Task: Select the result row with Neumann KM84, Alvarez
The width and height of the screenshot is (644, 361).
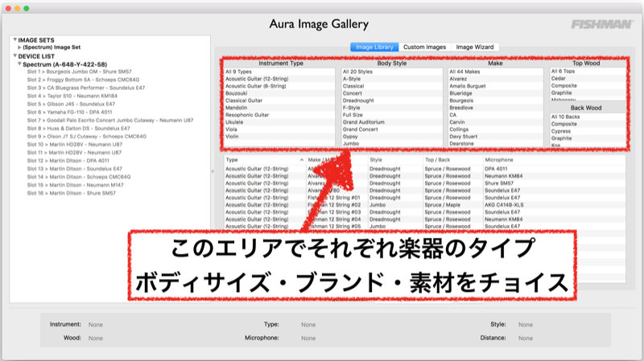Action: pyautogui.click(x=425, y=176)
